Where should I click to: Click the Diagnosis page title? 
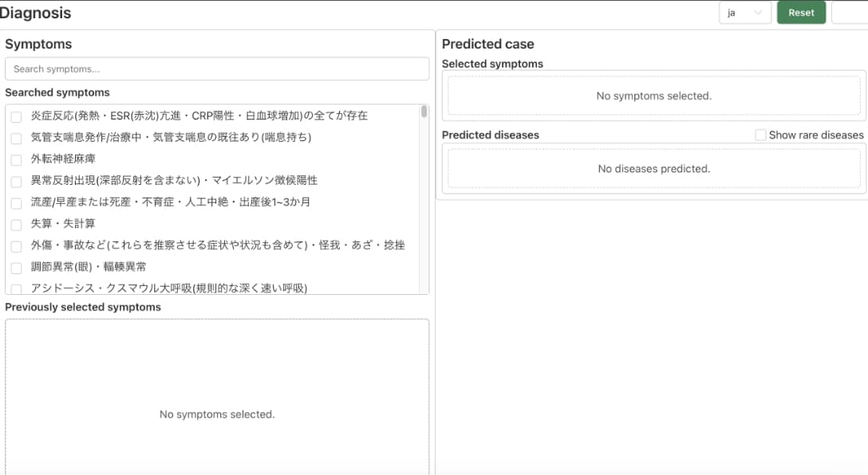click(36, 13)
